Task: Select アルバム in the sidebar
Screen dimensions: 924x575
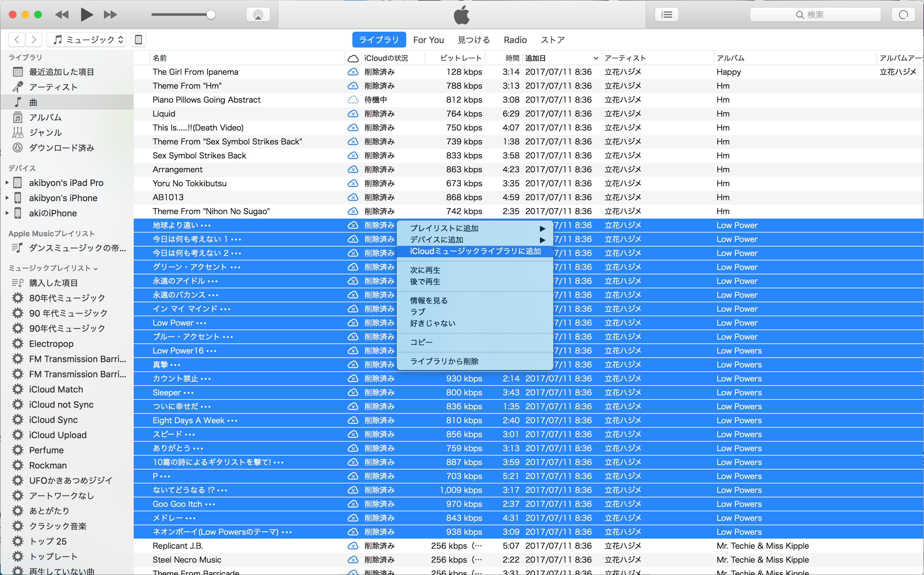Action: 67,118
